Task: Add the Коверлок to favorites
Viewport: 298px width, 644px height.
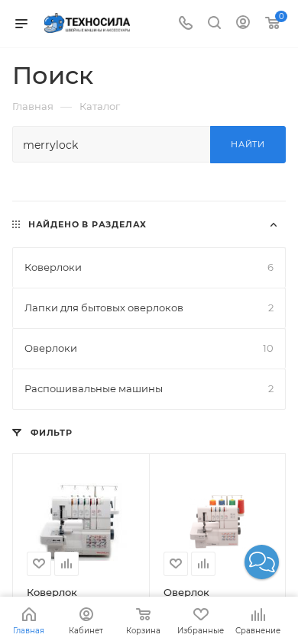Action: tap(39, 564)
